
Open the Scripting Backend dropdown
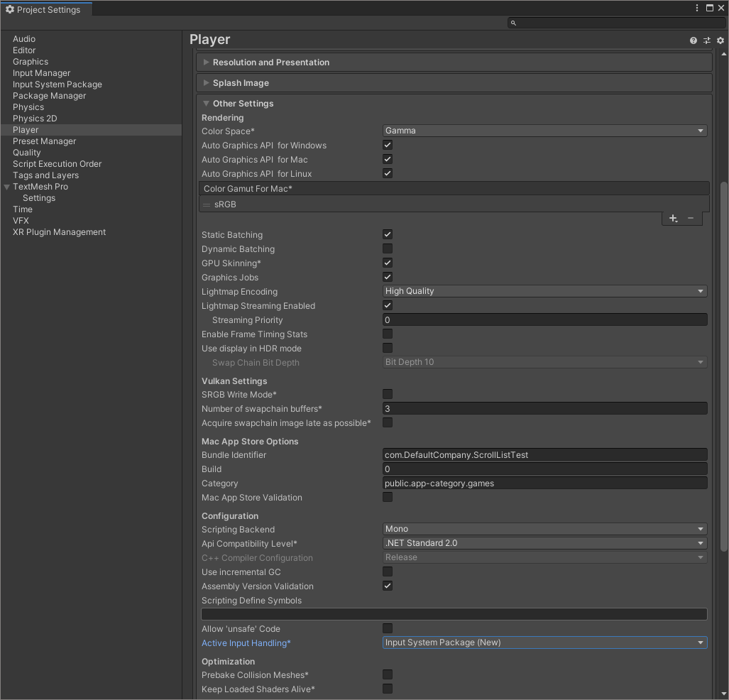(x=544, y=529)
